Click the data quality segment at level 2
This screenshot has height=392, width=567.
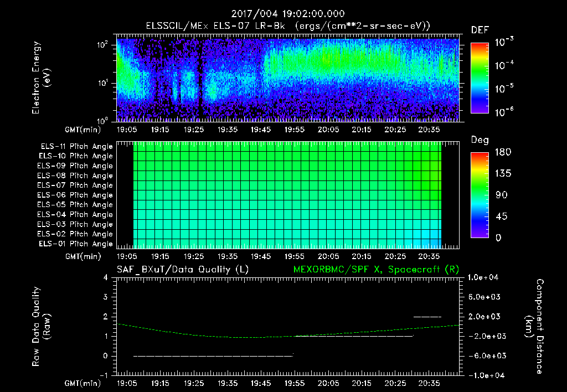point(427,317)
